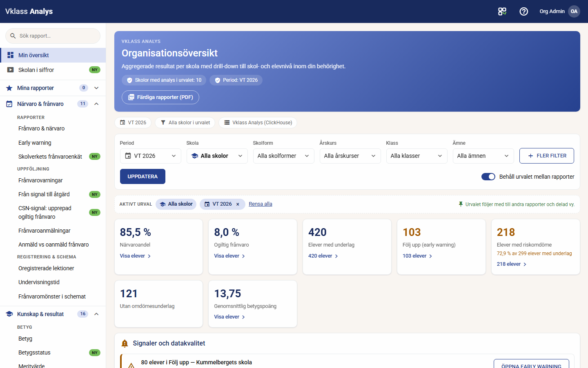The image size is (588, 368).
Task: Click the search magnifier icon
Action: coord(13,36)
